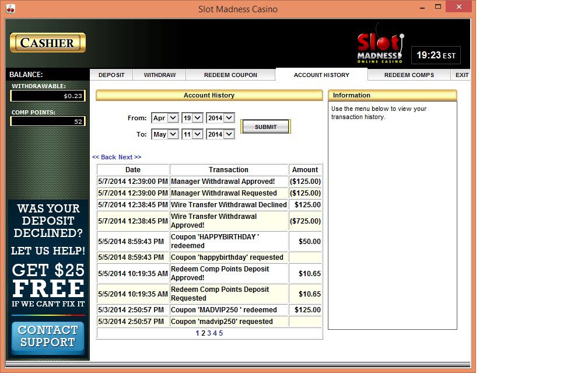Click the 5/7/2014 12:38:45 PM date of Declined row
The width and height of the screenshot is (588, 373).
(133, 204)
